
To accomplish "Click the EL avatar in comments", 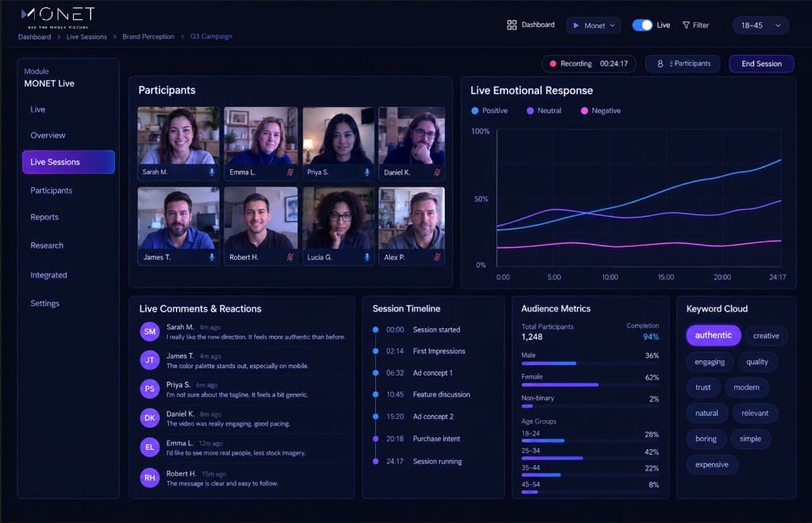I will coord(150,448).
